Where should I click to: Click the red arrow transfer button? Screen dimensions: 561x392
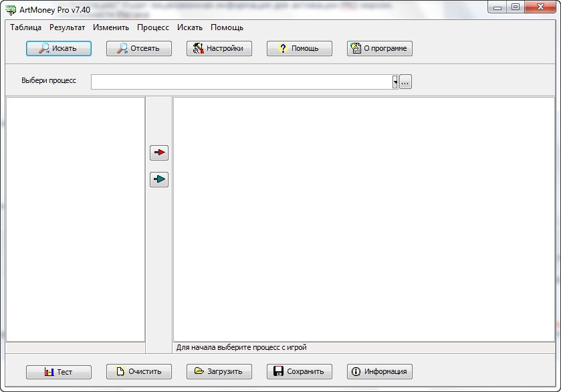click(159, 153)
